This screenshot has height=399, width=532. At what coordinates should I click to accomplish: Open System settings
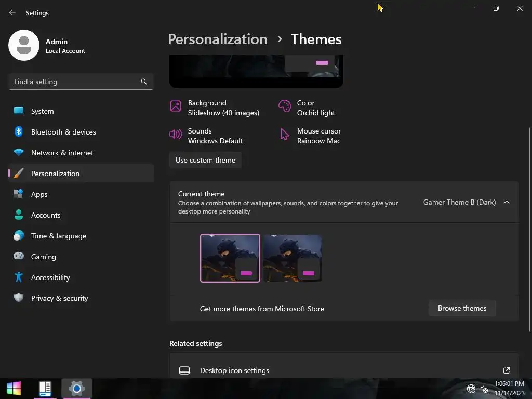(81, 111)
